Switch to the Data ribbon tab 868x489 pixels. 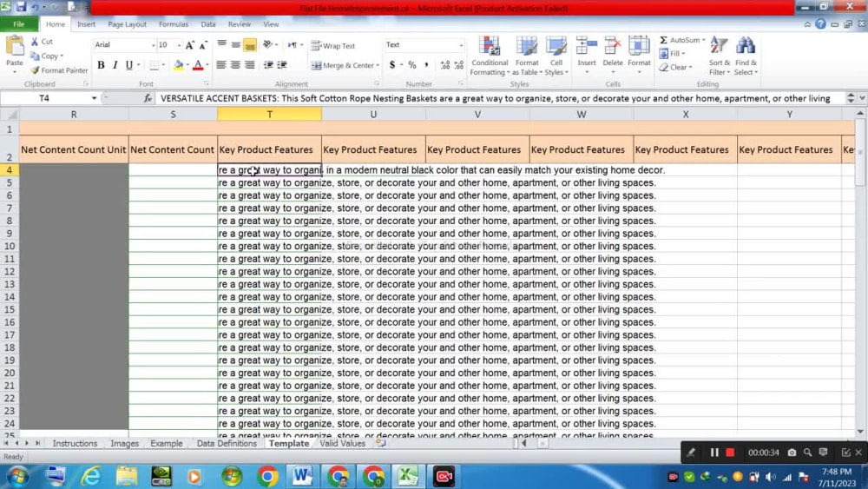(x=208, y=24)
